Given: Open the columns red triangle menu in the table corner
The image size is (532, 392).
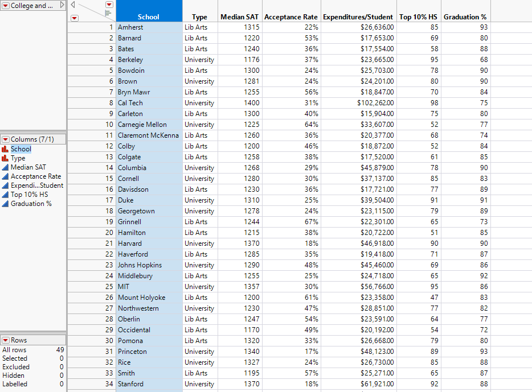Looking at the screenshot, I should pos(109,5).
